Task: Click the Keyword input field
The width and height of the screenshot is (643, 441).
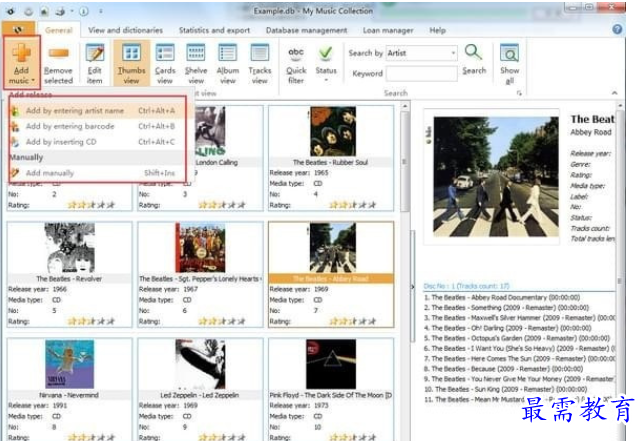Action: click(x=422, y=73)
